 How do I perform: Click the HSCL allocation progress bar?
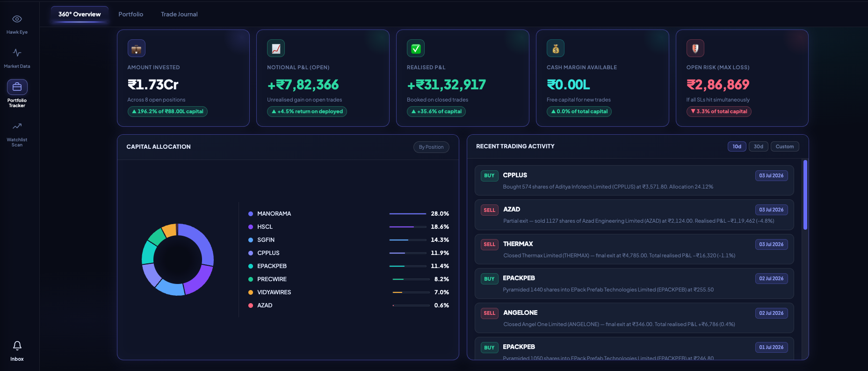(408, 227)
